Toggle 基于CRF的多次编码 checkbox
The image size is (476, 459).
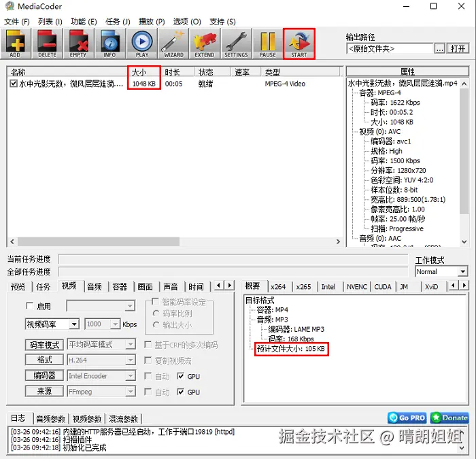pyautogui.click(x=148, y=345)
